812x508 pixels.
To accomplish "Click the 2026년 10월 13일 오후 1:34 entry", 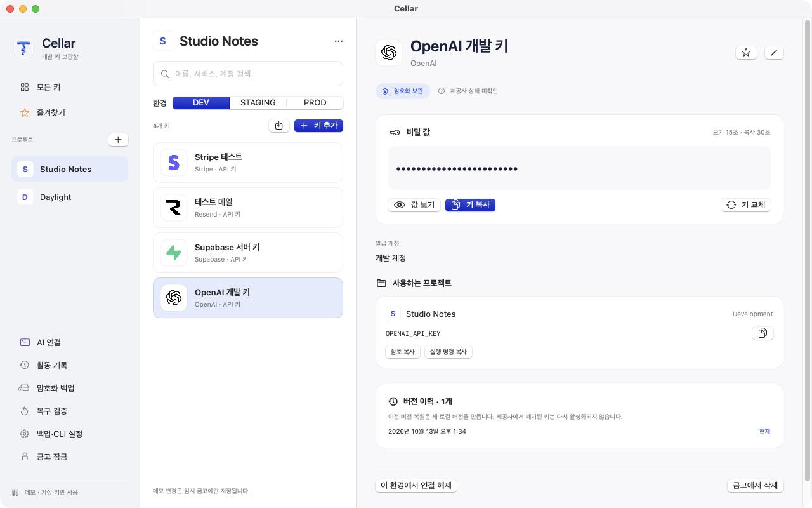I will (427, 432).
